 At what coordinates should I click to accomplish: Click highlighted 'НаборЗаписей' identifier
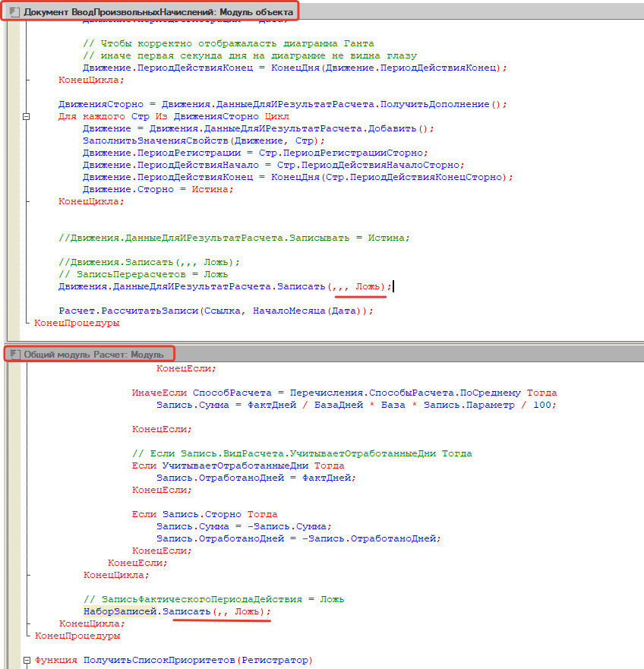[x=120, y=611]
